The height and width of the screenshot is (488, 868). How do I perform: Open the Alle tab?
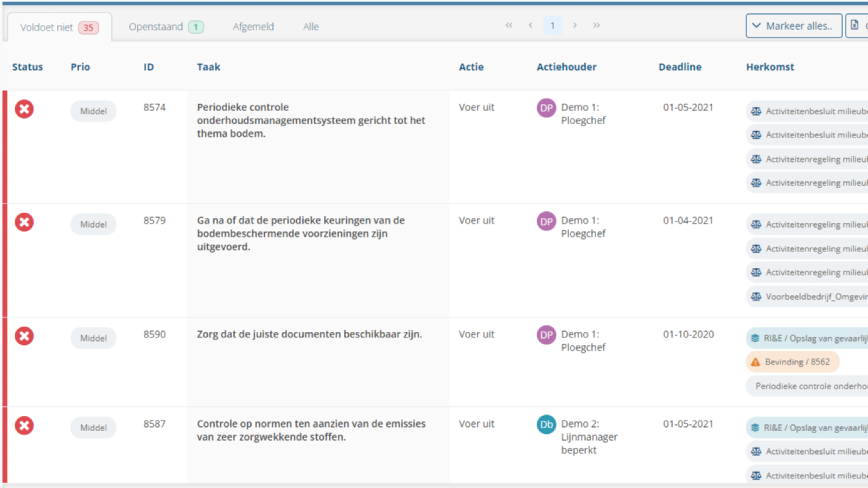(311, 27)
